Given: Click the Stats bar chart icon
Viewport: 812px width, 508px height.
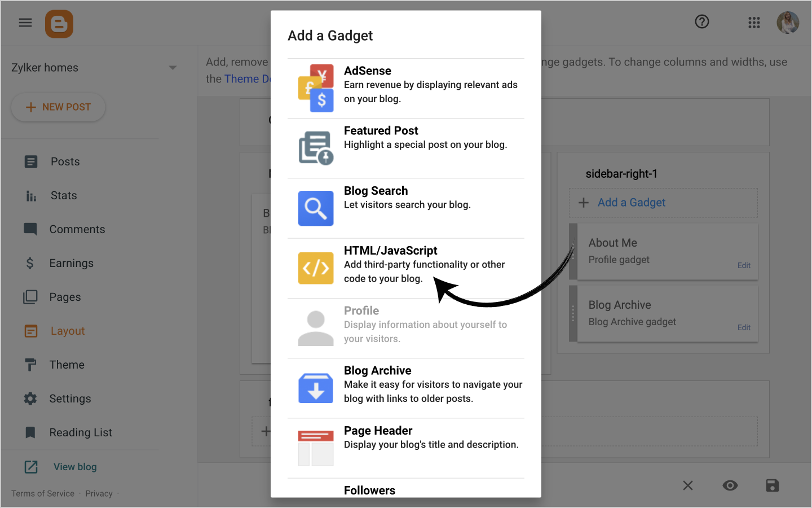Looking at the screenshot, I should pyautogui.click(x=31, y=196).
